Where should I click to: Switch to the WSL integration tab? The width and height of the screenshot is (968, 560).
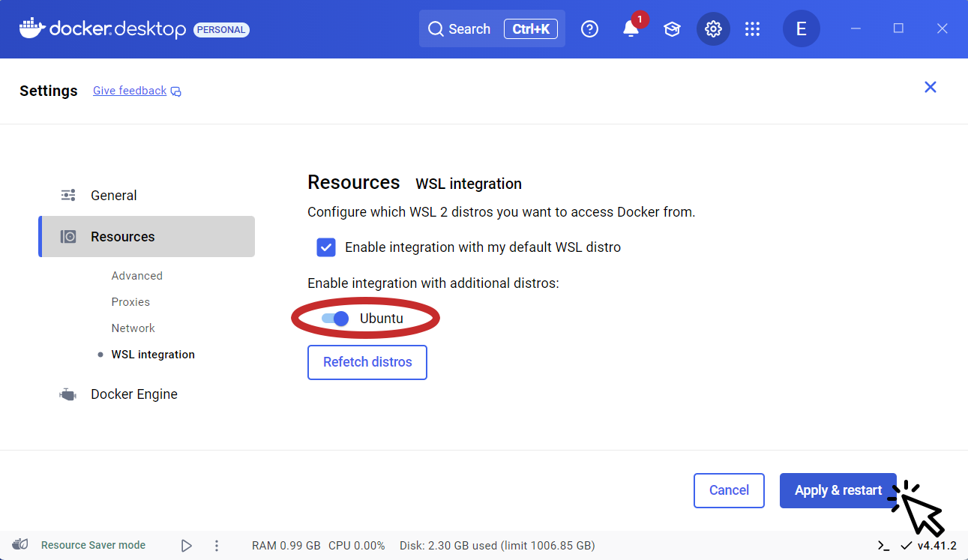153,354
